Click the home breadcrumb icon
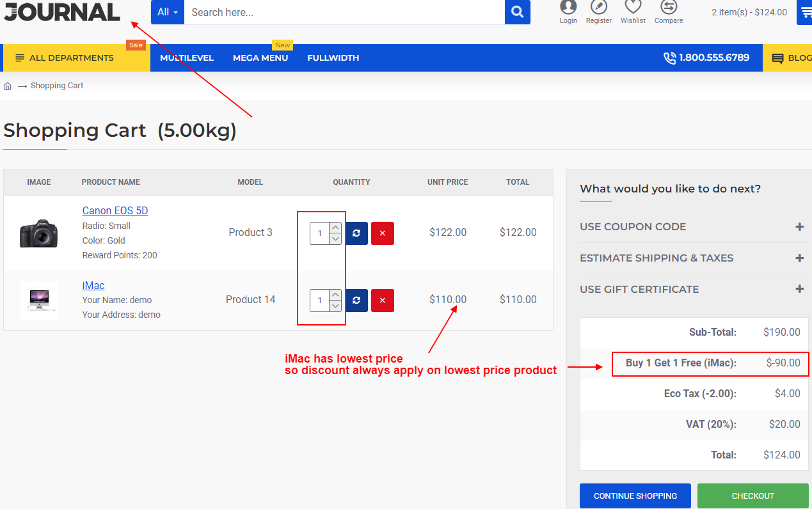This screenshot has width=812, height=509. pos(8,86)
